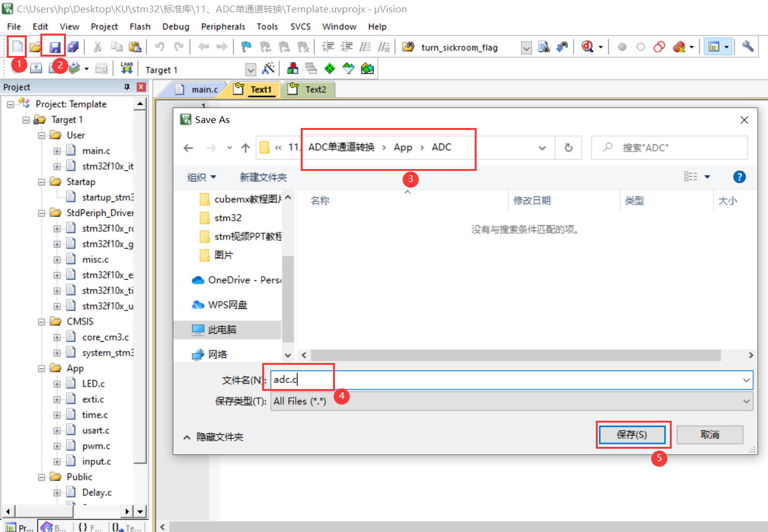768x532 pixels.
Task: Open the File menu
Action: pyautogui.click(x=14, y=27)
